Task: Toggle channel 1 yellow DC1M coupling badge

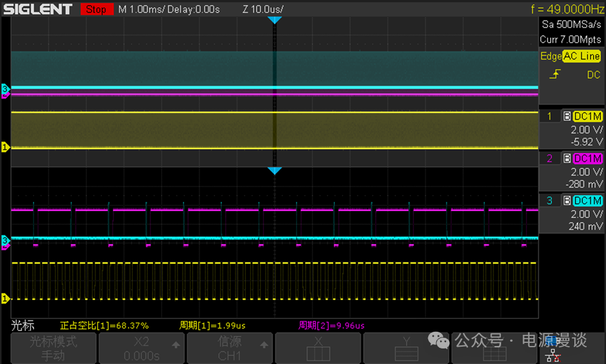Action: tap(587, 116)
